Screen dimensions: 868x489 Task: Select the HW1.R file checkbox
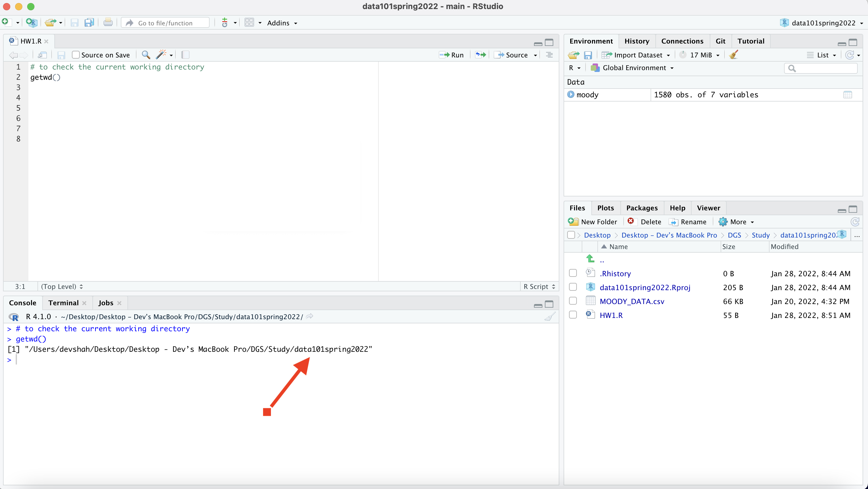(573, 315)
